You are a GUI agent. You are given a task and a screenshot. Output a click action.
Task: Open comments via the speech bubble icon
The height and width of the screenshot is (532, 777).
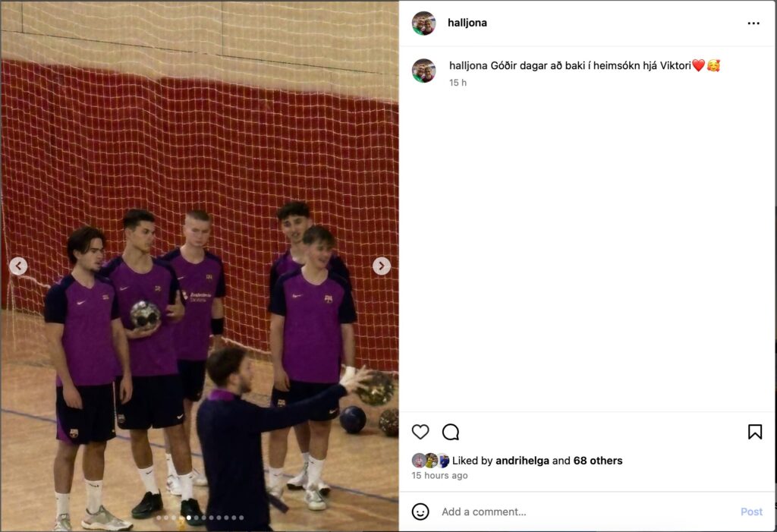click(451, 432)
